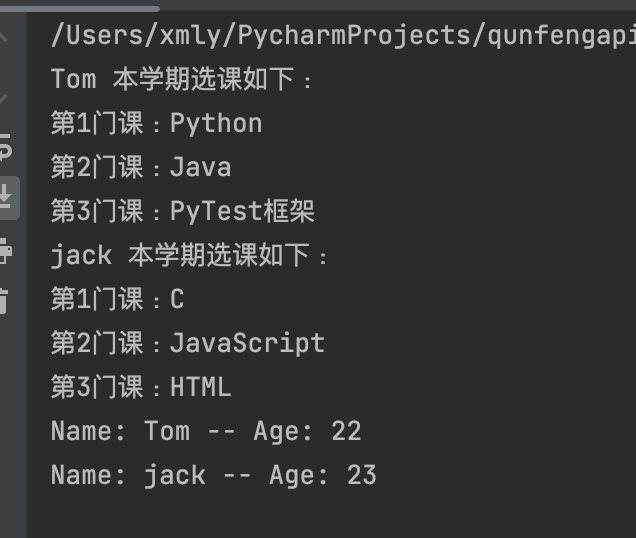
Task: Click the 'Name: Tom -- Age: 22' line
Action: click(x=206, y=431)
